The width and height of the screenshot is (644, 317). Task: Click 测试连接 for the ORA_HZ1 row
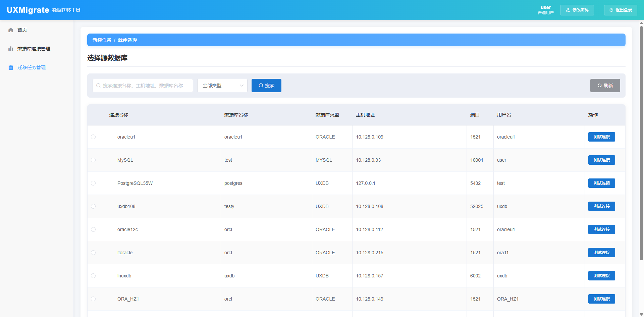601,299
